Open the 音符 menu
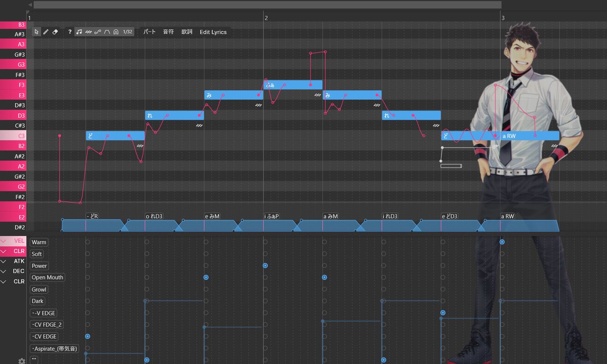The width and height of the screenshot is (607, 364). (x=168, y=32)
